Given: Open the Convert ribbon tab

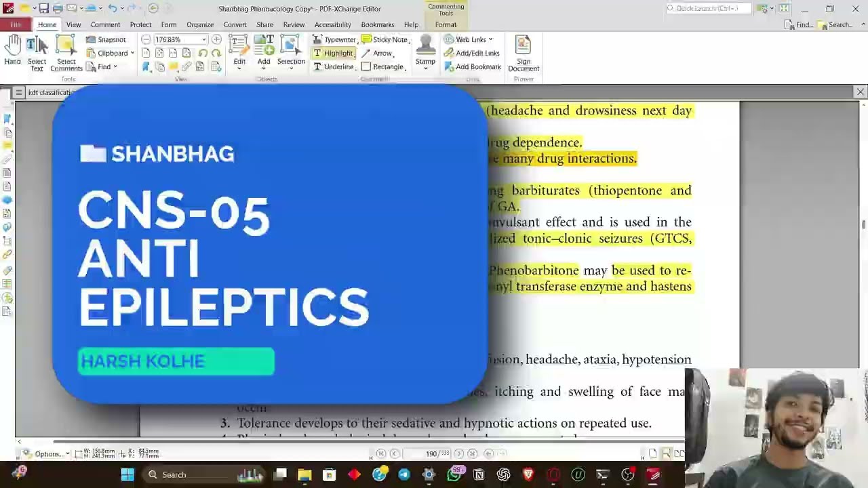Looking at the screenshot, I should [x=235, y=24].
